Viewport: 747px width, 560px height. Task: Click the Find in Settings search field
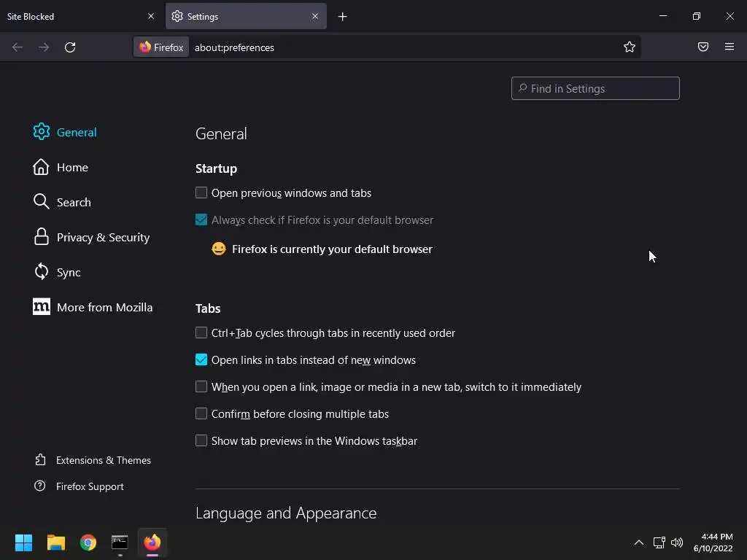(x=595, y=88)
